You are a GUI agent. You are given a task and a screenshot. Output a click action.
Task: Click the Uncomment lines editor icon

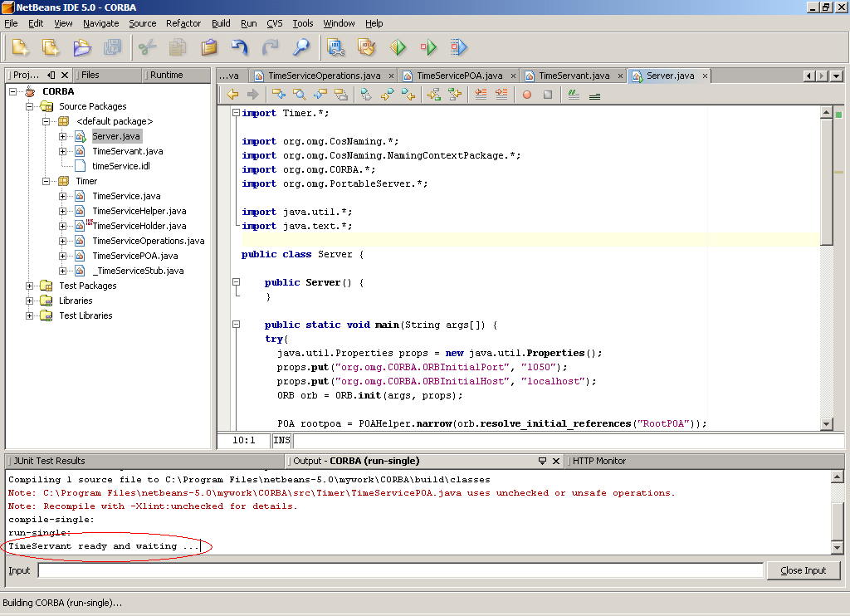click(594, 95)
